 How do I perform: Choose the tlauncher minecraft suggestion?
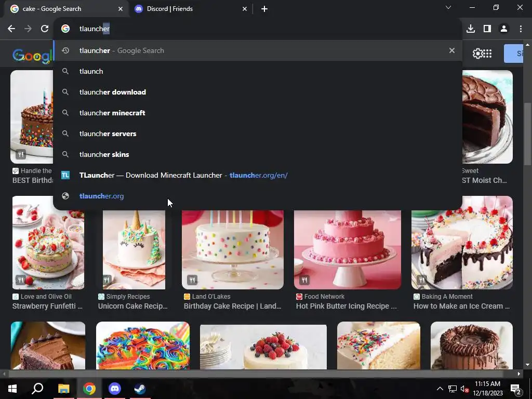tap(258, 113)
